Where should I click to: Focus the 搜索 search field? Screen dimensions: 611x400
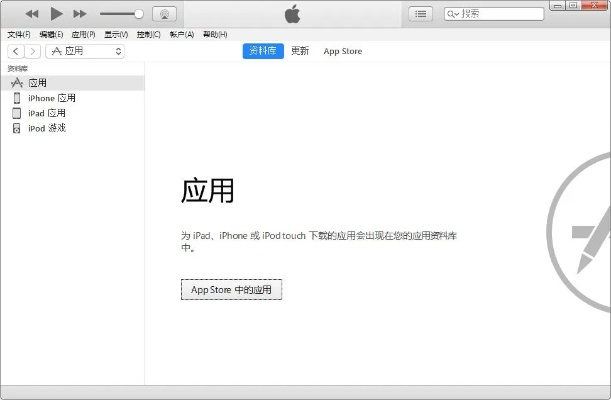[x=494, y=14]
